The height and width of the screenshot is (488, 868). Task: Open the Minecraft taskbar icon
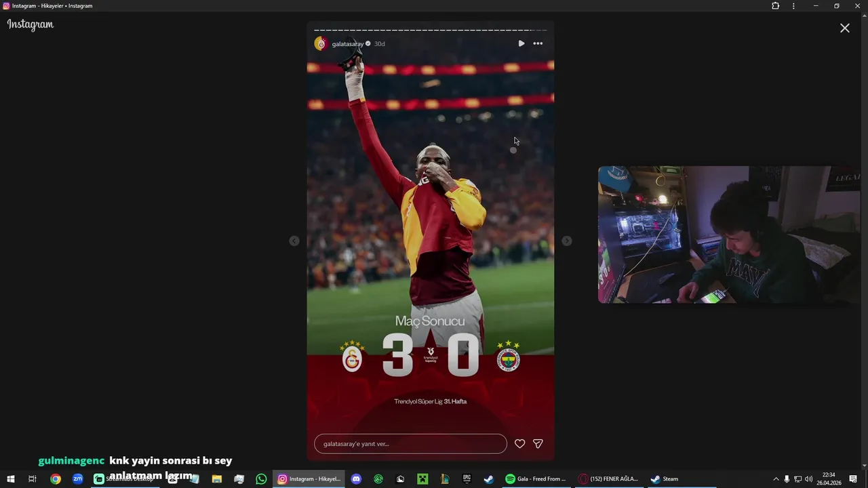[x=422, y=479]
